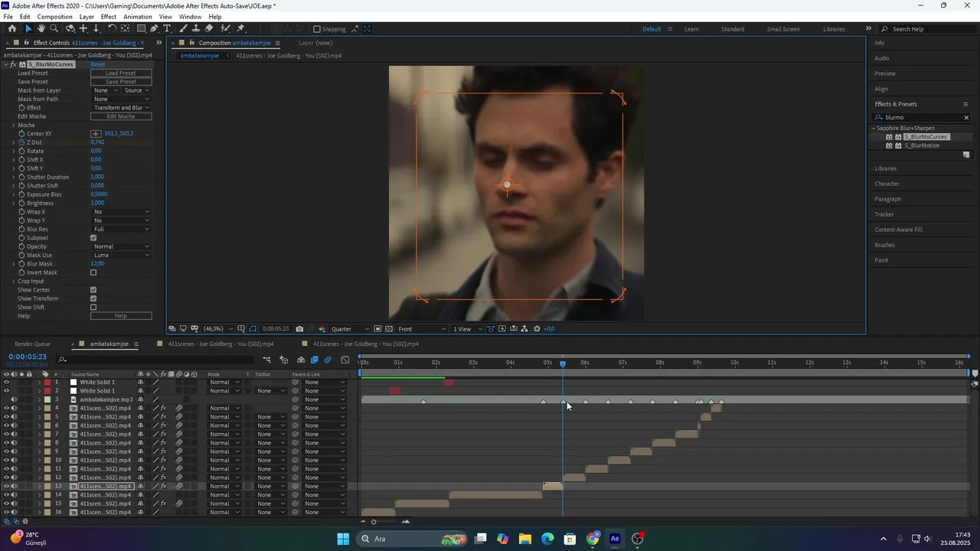Select the Rotation tool
Image resolution: width=980 pixels, height=551 pixels.
(x=113, y=28)
